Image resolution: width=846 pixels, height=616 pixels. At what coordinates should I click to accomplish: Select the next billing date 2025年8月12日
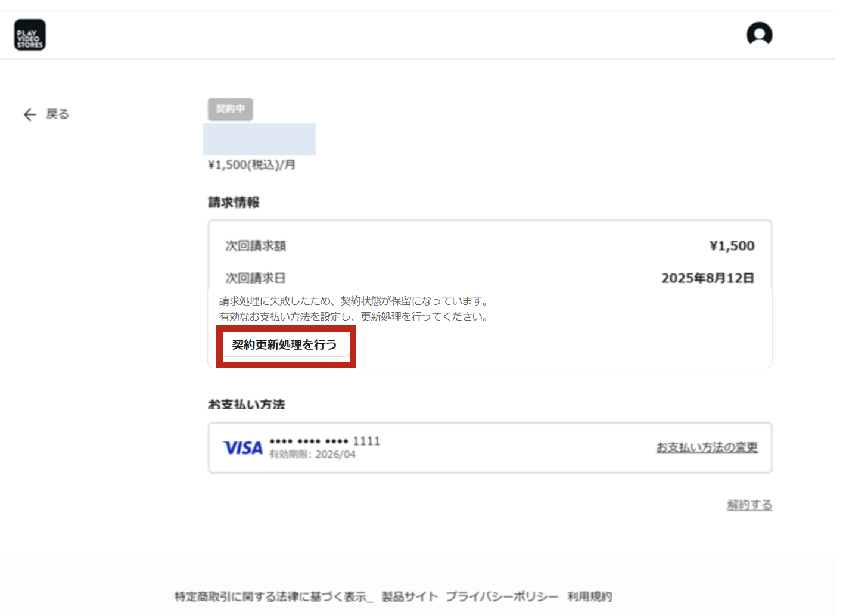(708, 278)
